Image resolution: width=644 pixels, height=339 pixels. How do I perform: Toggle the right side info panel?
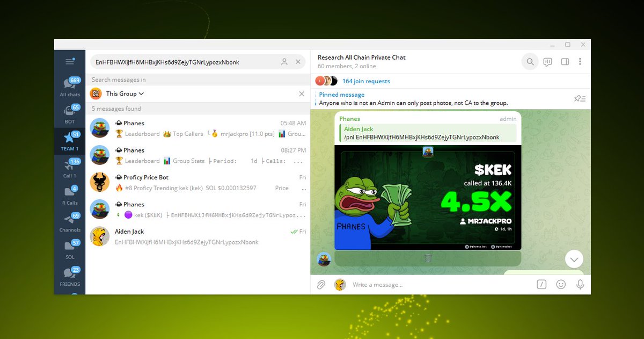565,62
